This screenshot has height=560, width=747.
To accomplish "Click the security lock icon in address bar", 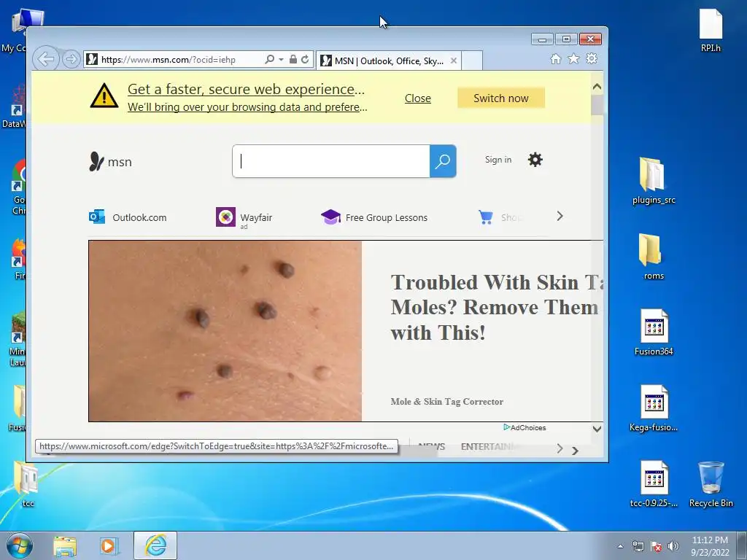I will (293, 59).
